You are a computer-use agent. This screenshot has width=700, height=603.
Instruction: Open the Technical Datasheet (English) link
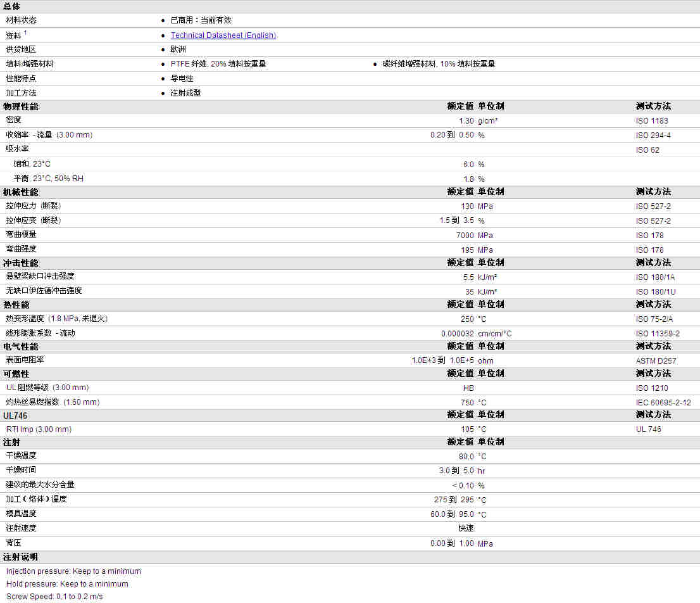223,35
